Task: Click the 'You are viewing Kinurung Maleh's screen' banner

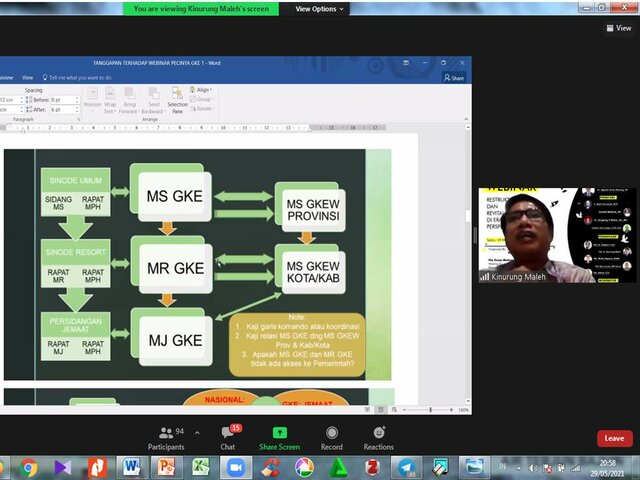Action: pyautogui.click(x=201, y=9)
